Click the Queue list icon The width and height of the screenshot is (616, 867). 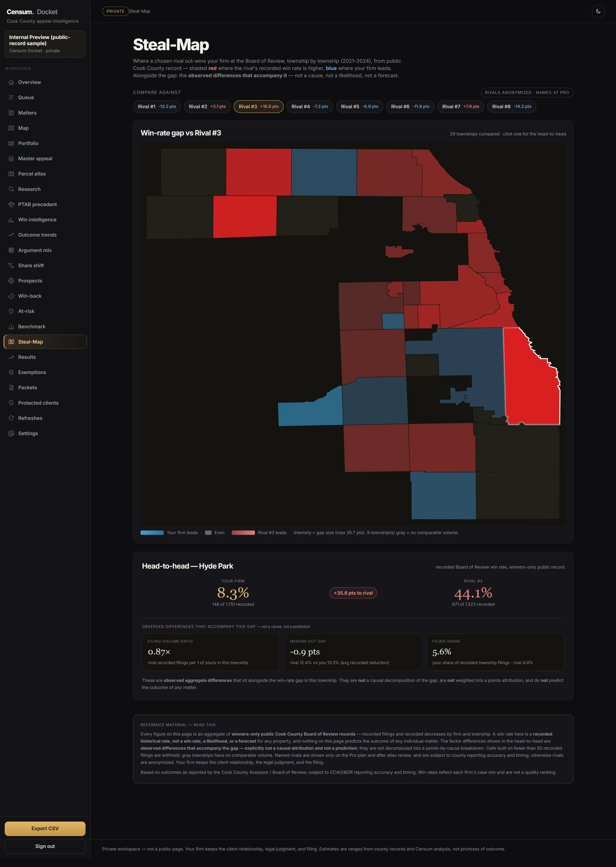tap(11, 98)
